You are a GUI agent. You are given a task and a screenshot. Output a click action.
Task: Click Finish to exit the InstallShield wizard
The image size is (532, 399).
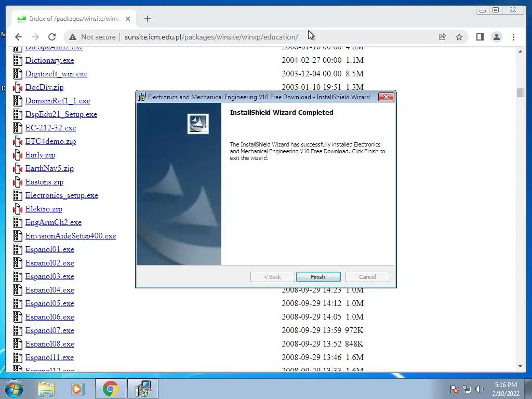318,277
